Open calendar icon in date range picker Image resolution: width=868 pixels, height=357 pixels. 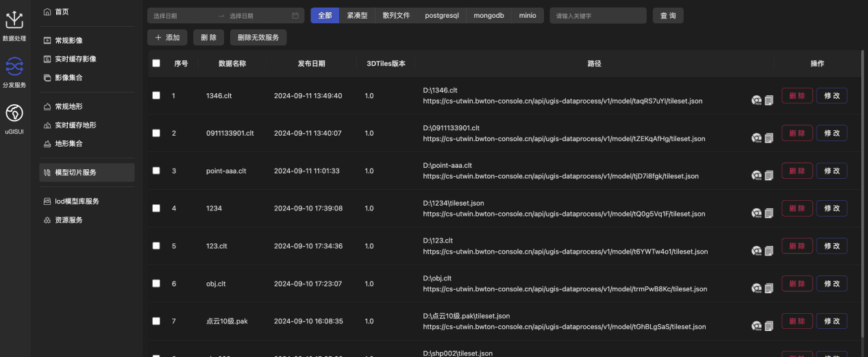(x=295, y=16)
